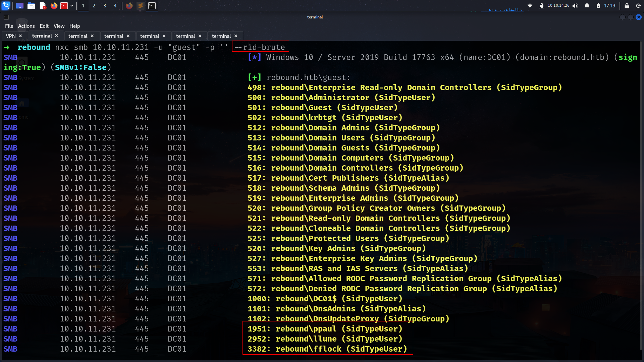Click the terminal window icon in the title bar

point(6,17)
